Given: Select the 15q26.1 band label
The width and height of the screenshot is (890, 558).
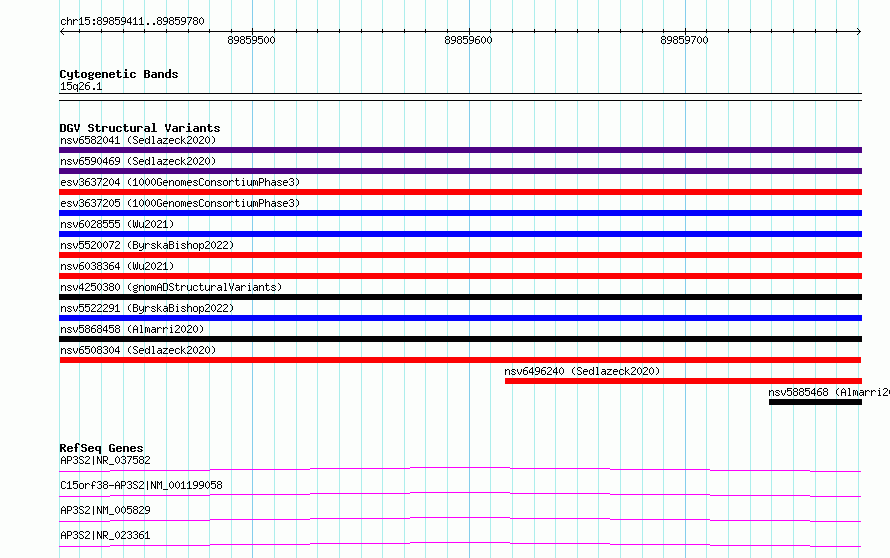Looking at the screenshot, I should (81, 86).
